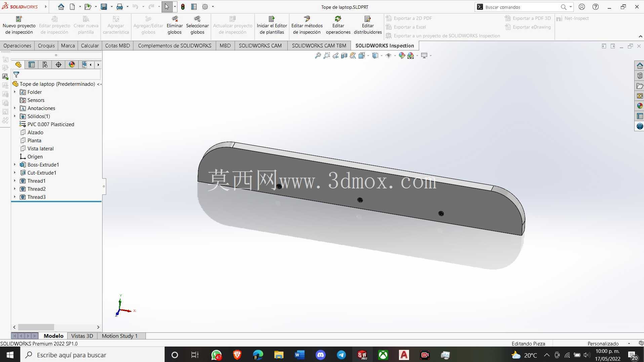Click the feature tree filter field
The height and width of the screenshot is (362, 644).
click(x=56, y=75)
